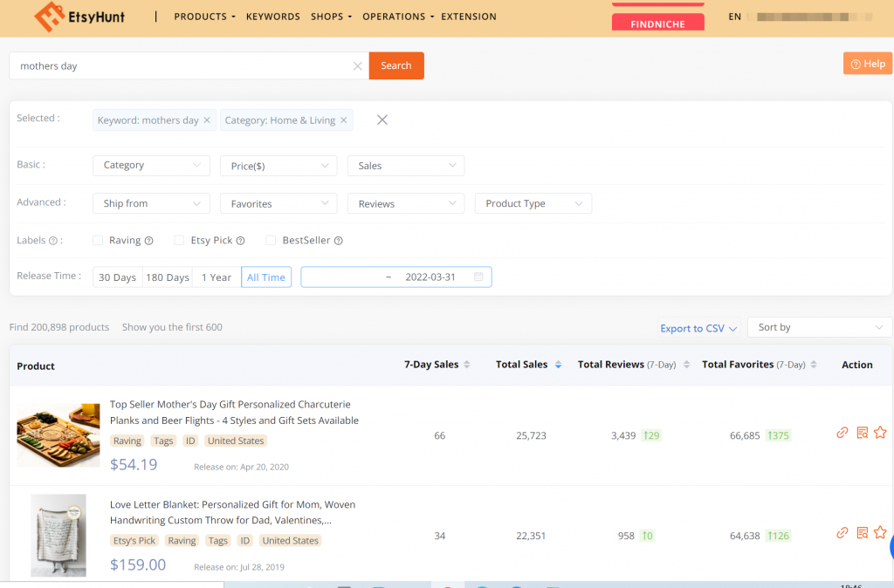Clear the search box text with X icon

click(357, 66)
